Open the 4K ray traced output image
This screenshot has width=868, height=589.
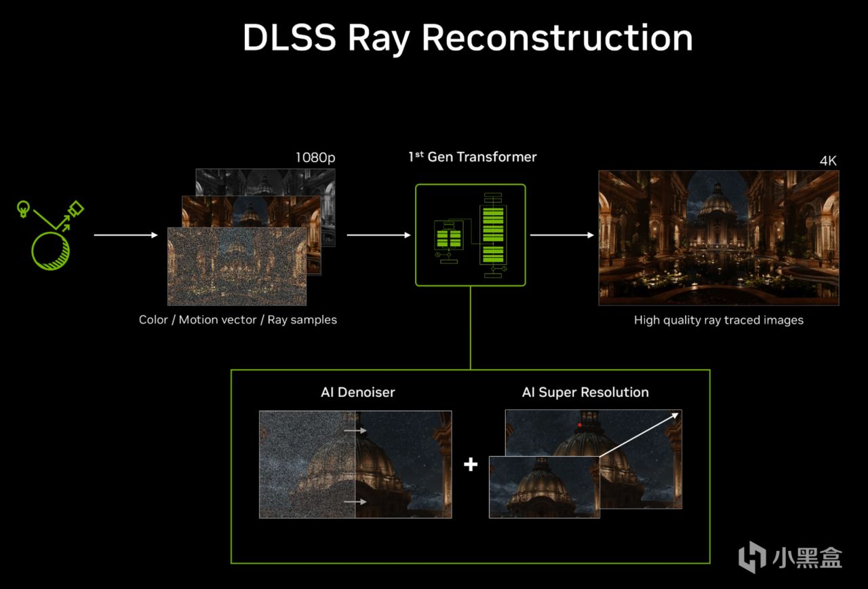(x=718, y=237)
